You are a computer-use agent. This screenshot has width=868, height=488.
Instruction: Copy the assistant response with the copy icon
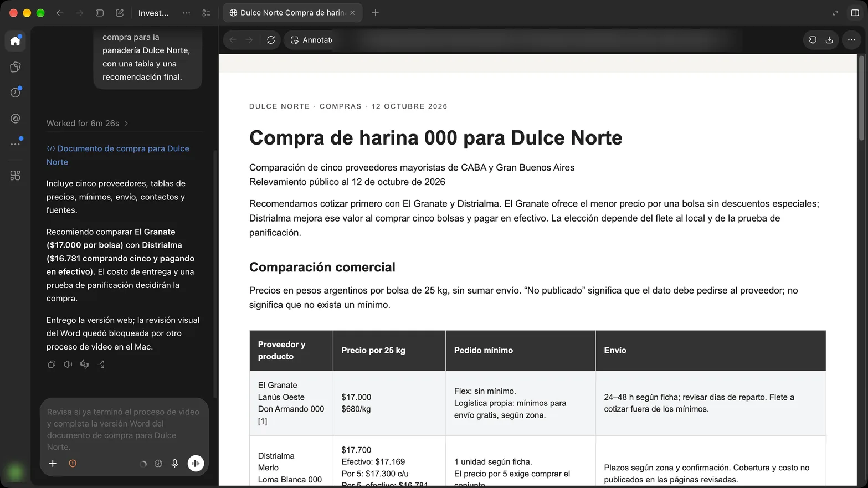pyautogui.click(x=52, y=364)
